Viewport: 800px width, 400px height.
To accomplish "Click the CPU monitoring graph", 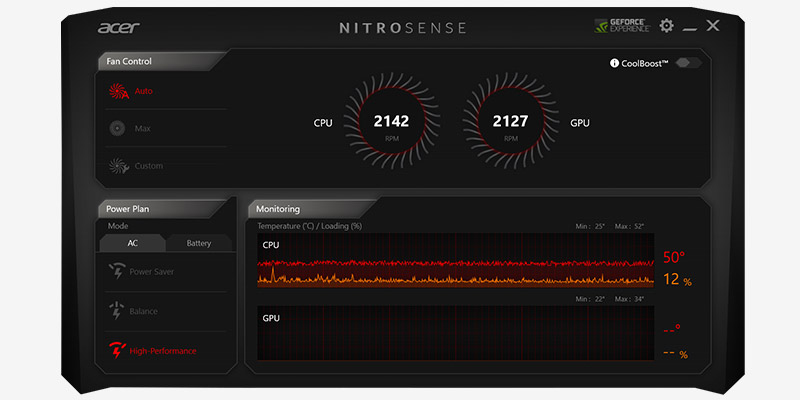I will click(x=456, y=261).
